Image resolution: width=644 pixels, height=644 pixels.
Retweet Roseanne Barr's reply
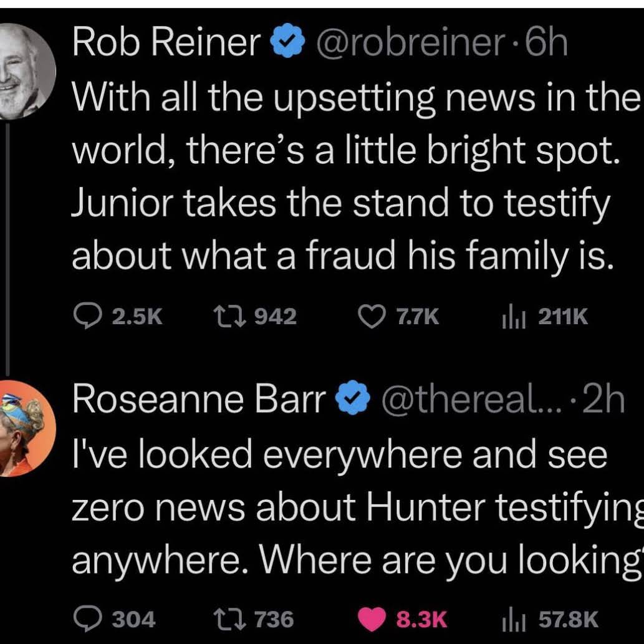click(254, 619)
